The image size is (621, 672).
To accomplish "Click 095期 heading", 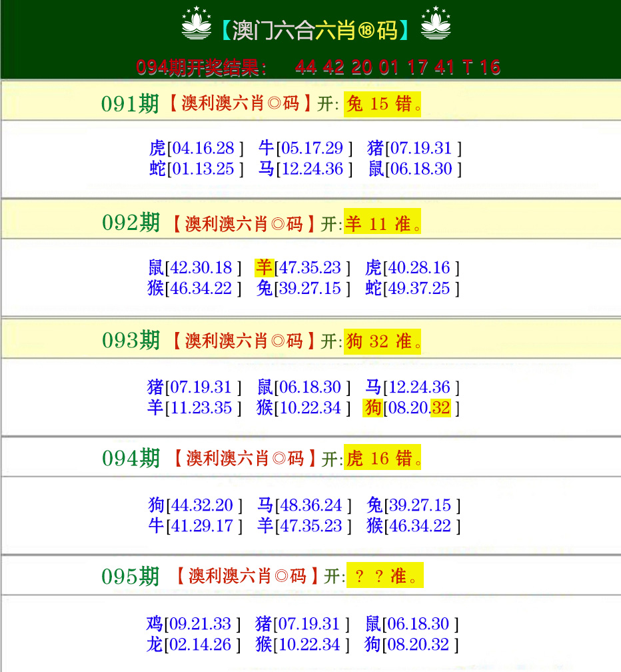I will pos(130,577).
